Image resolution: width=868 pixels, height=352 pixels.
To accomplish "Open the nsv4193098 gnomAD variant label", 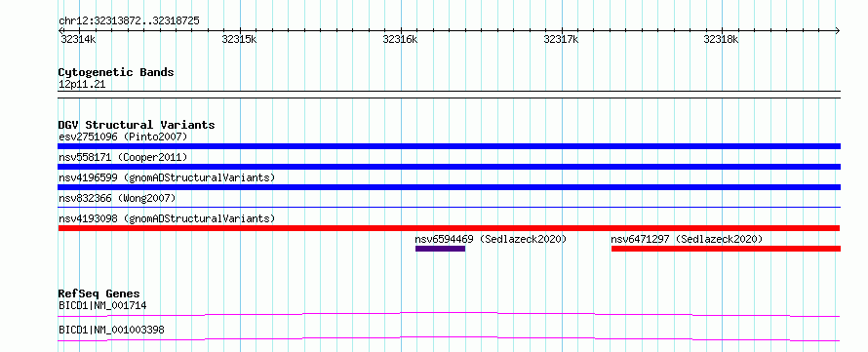I will [x=167, y=218].
